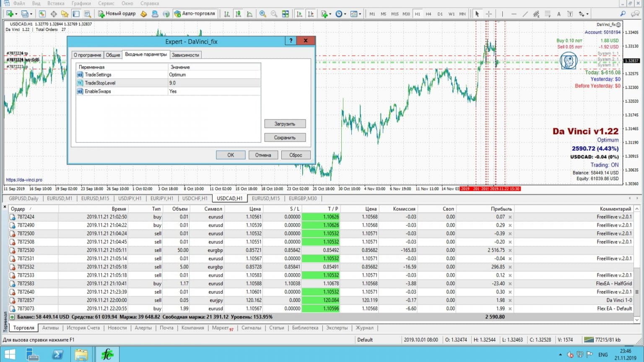Image resolution: width=644 pixels, height=362 pixels.
Task: Select the Crosshair cursor tool
Action: pyautogui.click(x=489, y=13)
